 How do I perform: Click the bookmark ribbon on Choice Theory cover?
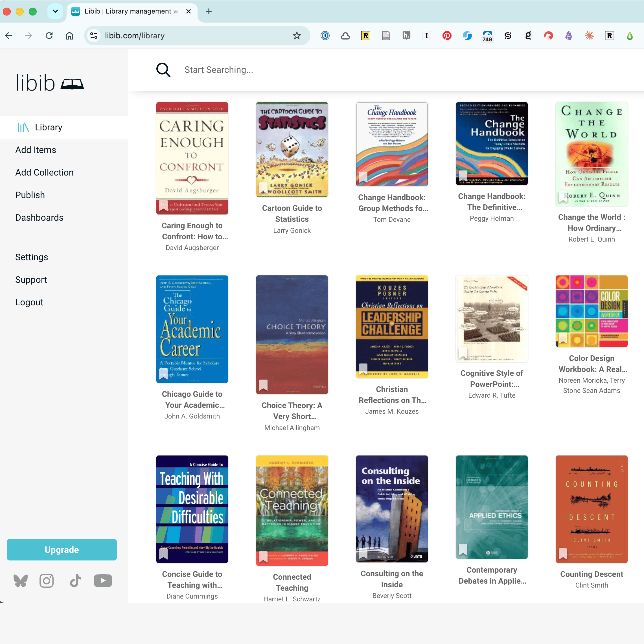coord(263,385)
